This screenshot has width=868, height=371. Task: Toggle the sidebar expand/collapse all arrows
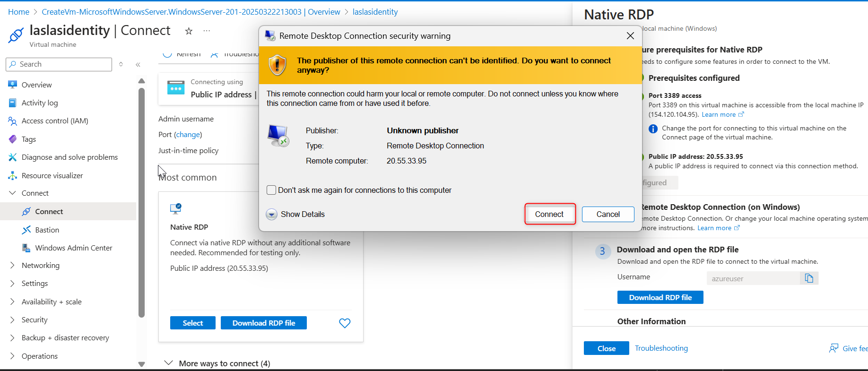pyautogui.click(x=121, y=64)
